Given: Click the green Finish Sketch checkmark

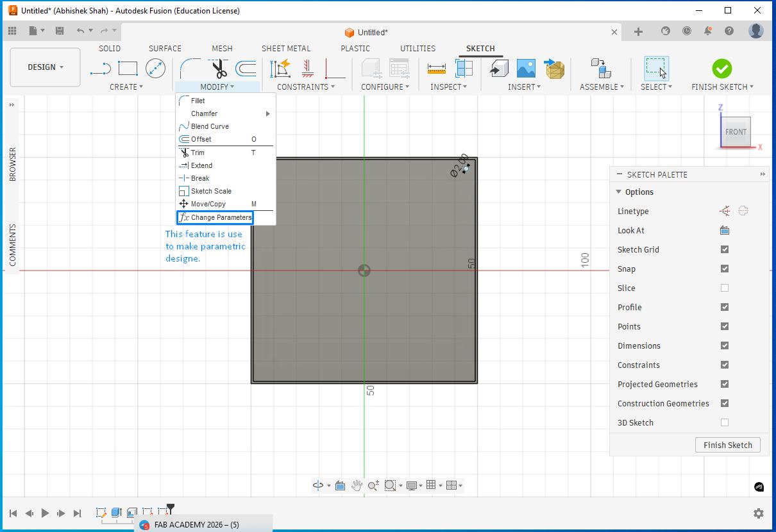Looking at the screenshot, I should pos(721,68).
